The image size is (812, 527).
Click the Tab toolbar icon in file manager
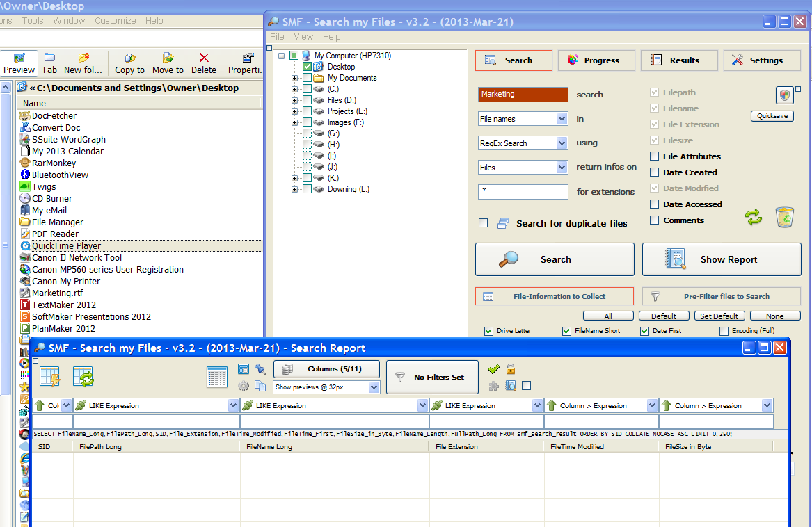tap(49, 64)
